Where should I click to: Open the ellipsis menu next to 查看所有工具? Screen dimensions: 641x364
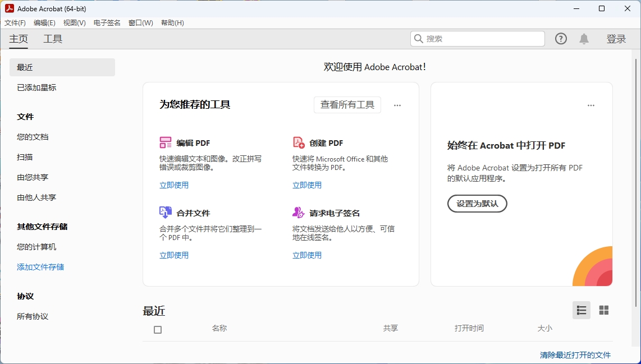tap(397, 105)
